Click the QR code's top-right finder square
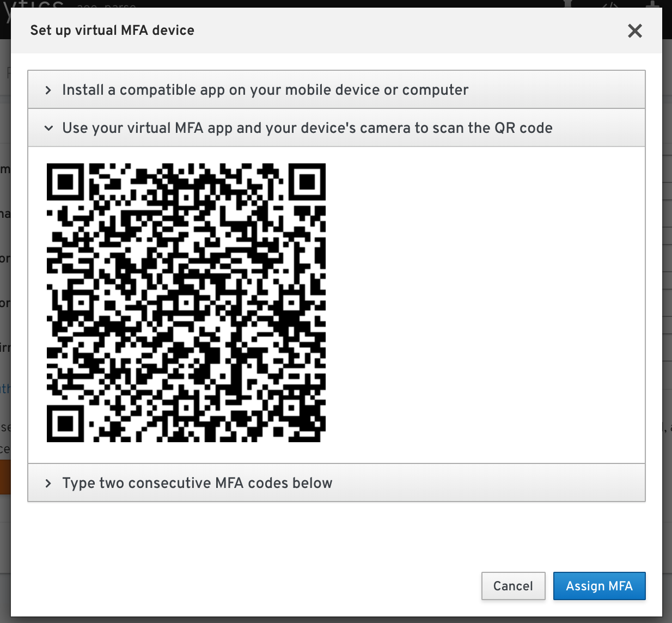The height and width of the screenshot is (623, 672). [x=307, y=182]
